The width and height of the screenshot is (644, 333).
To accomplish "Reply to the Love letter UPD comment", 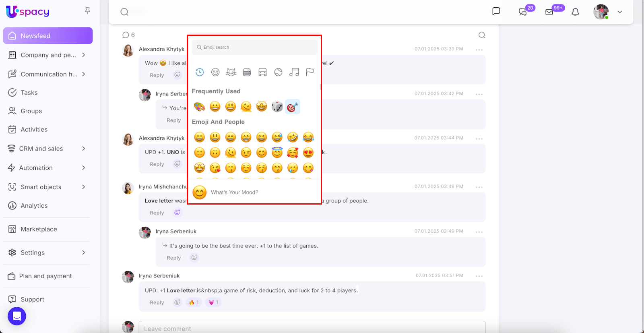I will [157, 303].
